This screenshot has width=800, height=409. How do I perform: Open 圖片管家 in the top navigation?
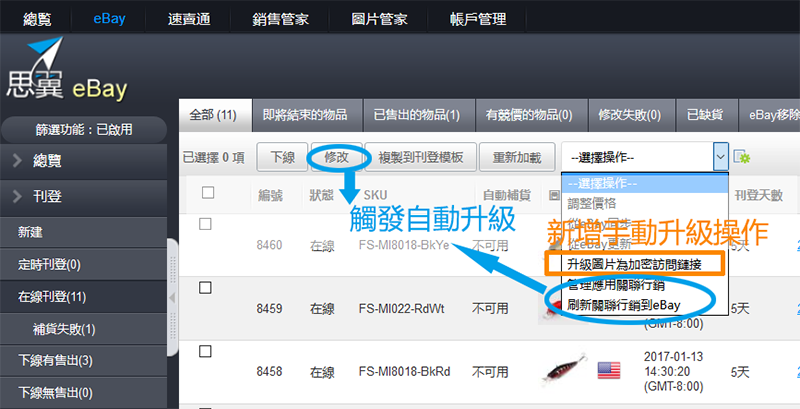coord(379,19)
